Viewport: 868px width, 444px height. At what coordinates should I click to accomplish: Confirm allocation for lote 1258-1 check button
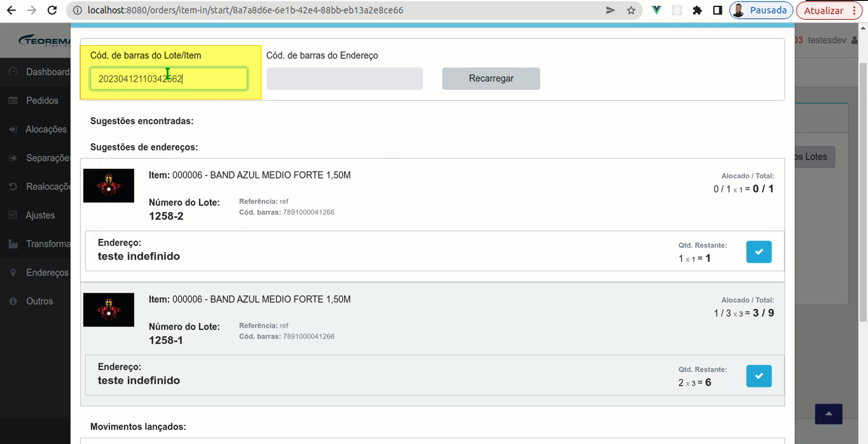759,376
